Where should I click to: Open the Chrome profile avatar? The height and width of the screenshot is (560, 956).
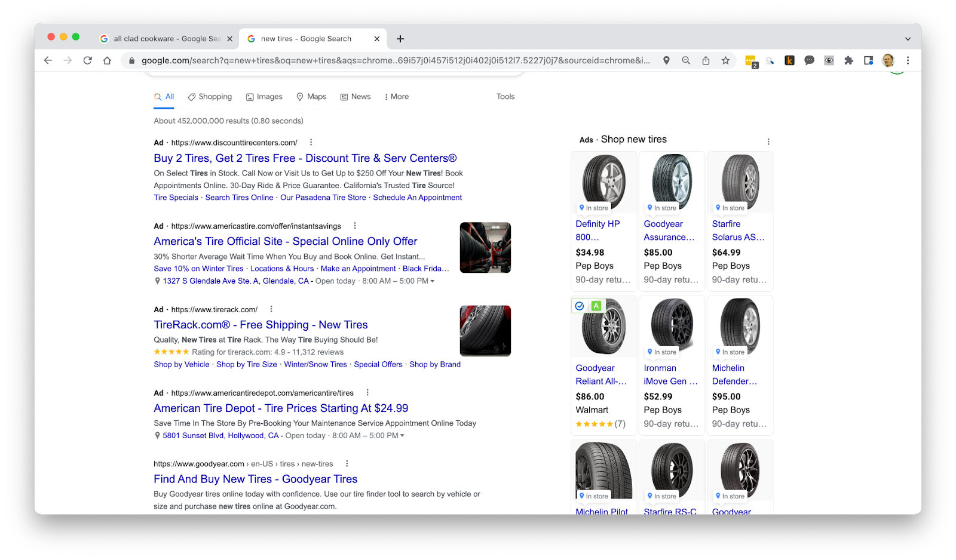point(888,60)
